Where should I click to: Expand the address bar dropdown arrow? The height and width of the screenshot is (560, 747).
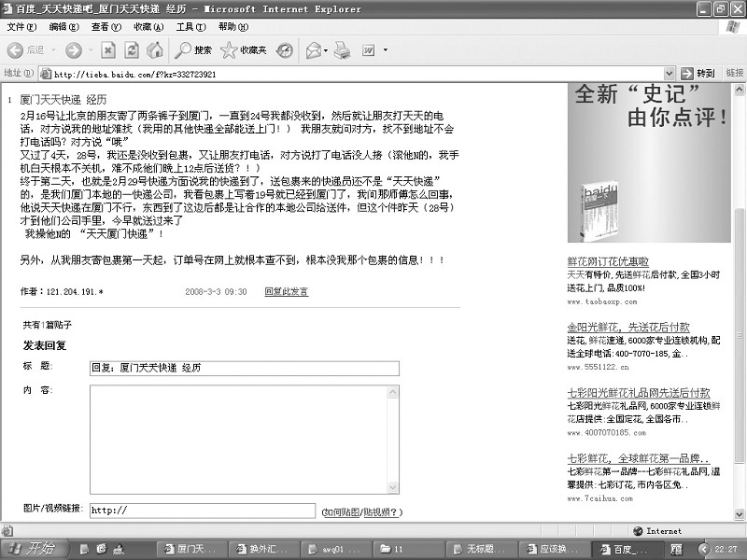(669, 74)
